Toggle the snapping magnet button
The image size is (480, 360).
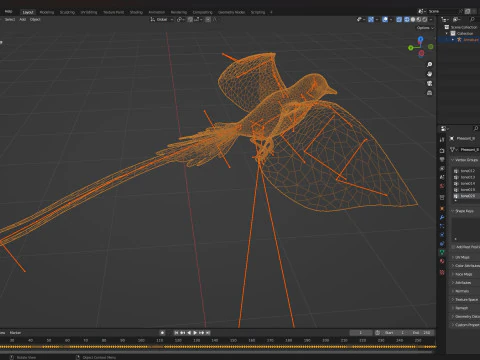[x=190, y=20]
